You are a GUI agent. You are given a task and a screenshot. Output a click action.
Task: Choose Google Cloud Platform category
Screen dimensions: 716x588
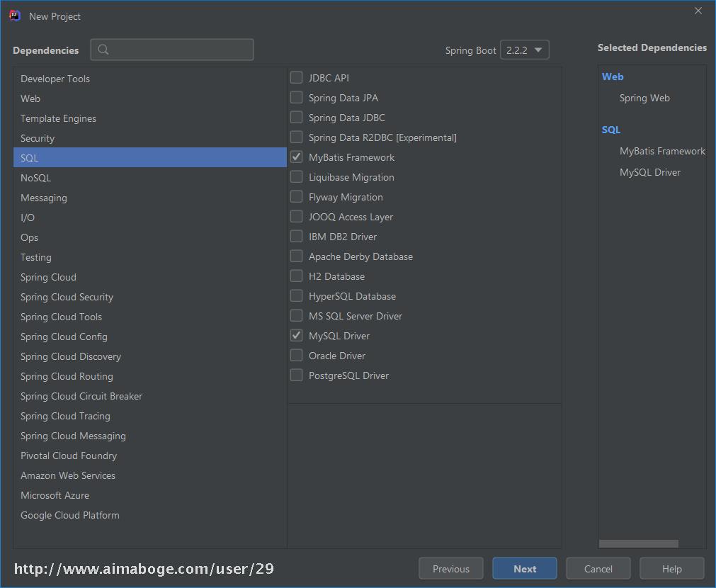coord(150,515)
